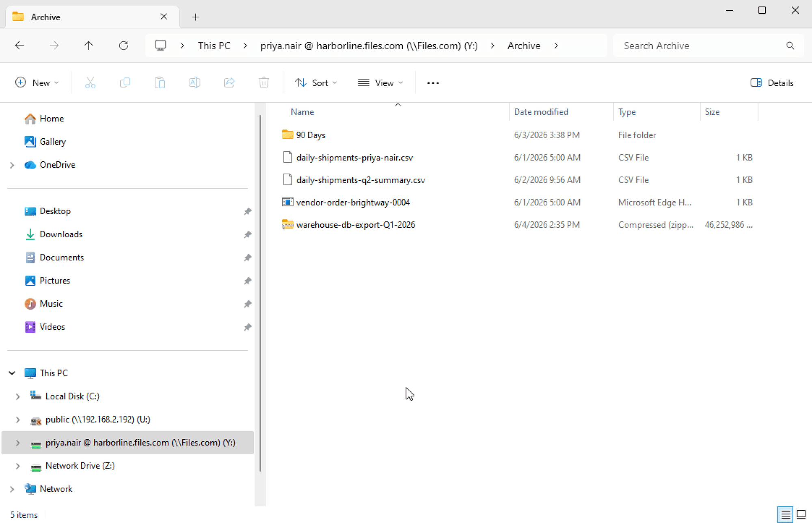
Task: Click the PC monitor icon in address bar
Action: (x=161, y=45)
